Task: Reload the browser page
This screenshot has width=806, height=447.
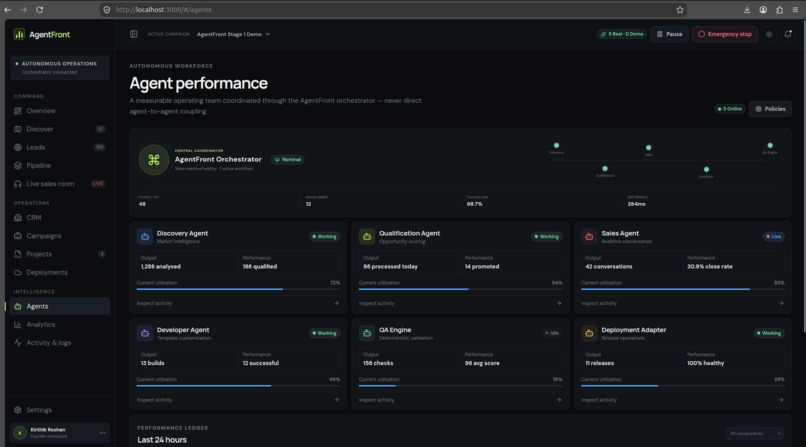Action: click(40, 10)
